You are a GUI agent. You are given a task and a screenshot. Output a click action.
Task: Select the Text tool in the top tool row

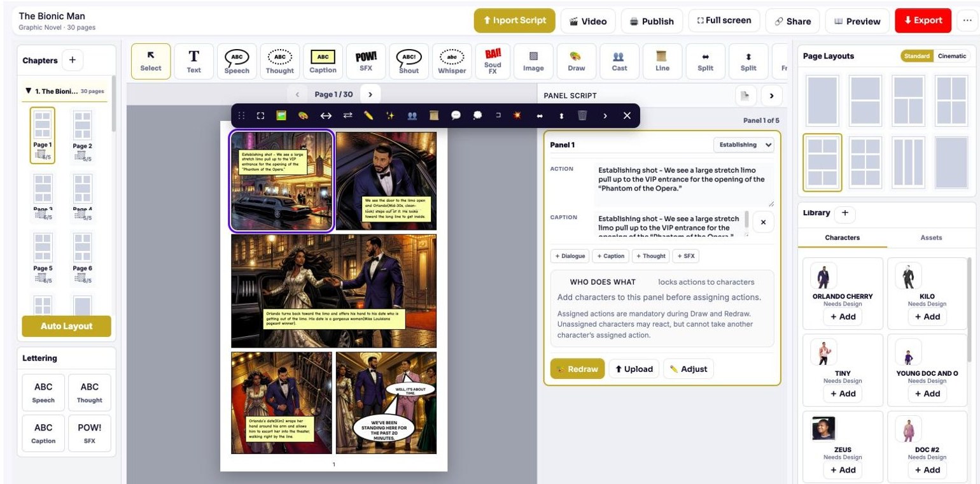coord(193,61)
